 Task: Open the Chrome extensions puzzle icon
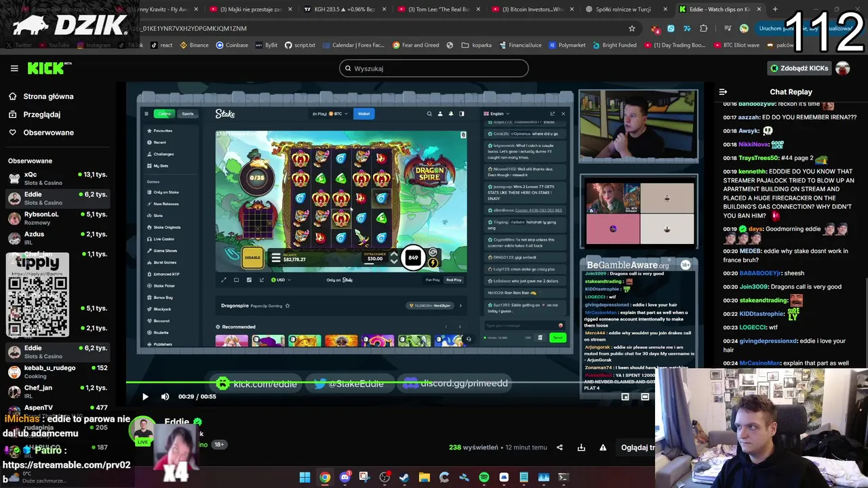(703, 28)
